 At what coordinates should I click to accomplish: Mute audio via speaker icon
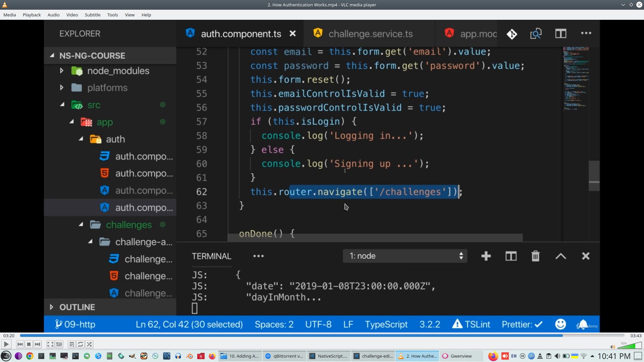pyautogui.click(x=612, y=347)
